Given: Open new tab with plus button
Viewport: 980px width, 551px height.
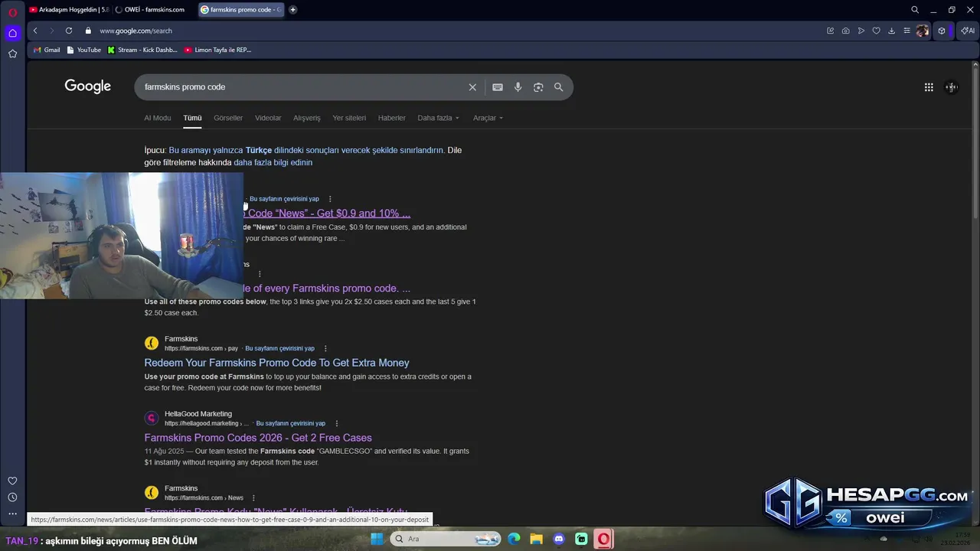Looking at the screenshot, I should (292, 10).
